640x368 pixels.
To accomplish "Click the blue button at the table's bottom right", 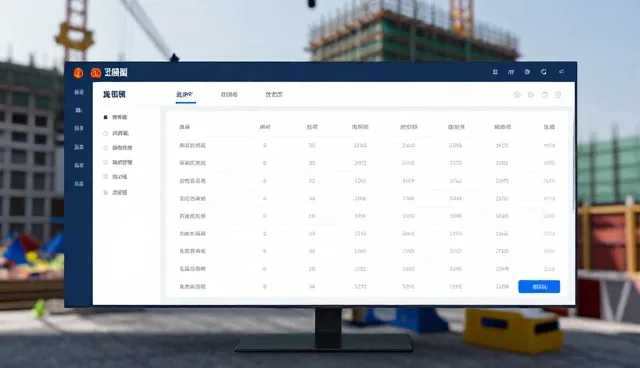I will pyautogui.click(x=539, y=287).
